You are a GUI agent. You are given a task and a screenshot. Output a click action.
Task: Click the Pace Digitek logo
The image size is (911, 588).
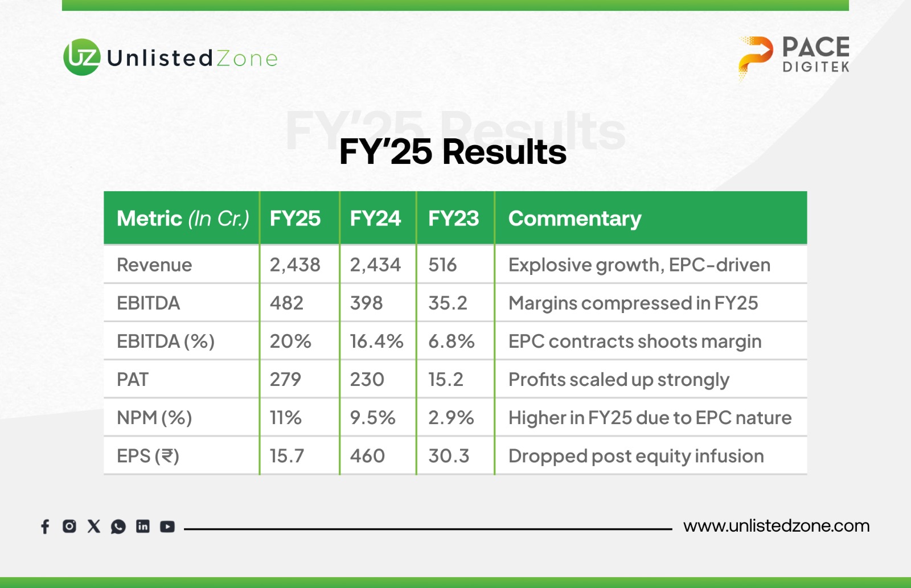(x=794, y=57)
